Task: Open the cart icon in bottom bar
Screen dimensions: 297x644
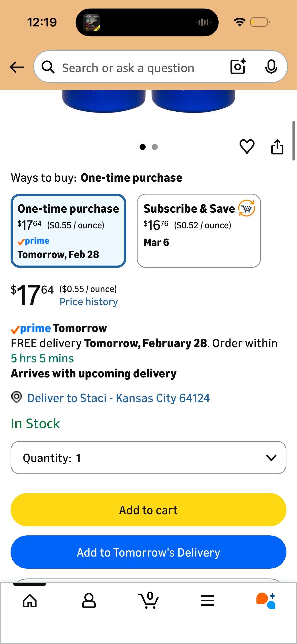Action: pos(148,600)
